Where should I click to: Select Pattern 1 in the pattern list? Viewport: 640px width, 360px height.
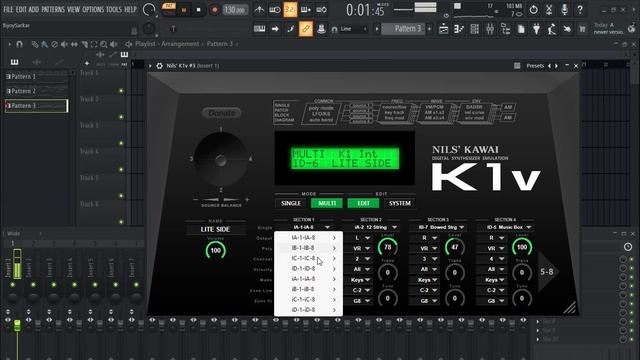36,76
